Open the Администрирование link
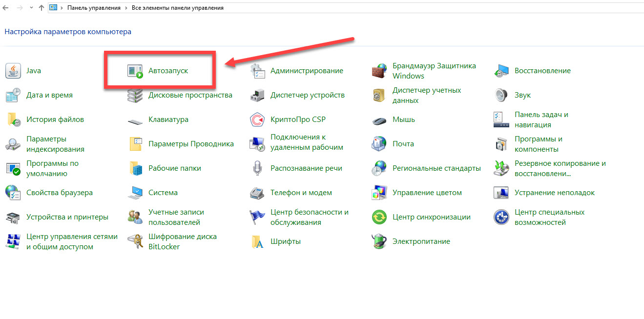The height and width of the screenshot is (319, 644). [307, 71]
